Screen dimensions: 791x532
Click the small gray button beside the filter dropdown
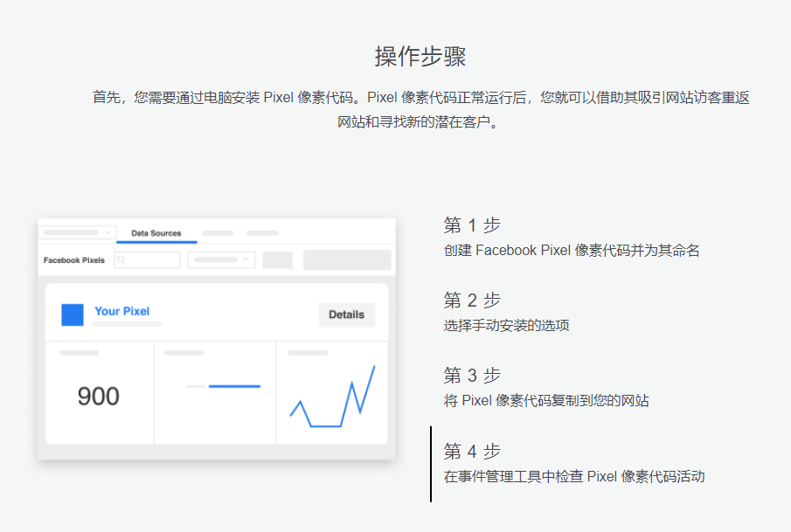click(278, 259)
